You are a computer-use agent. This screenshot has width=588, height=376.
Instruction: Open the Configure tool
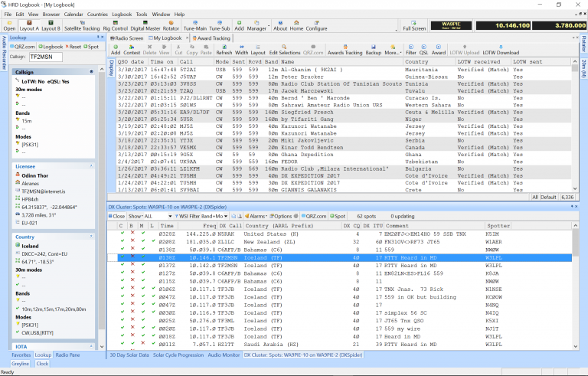click(316, 25)
